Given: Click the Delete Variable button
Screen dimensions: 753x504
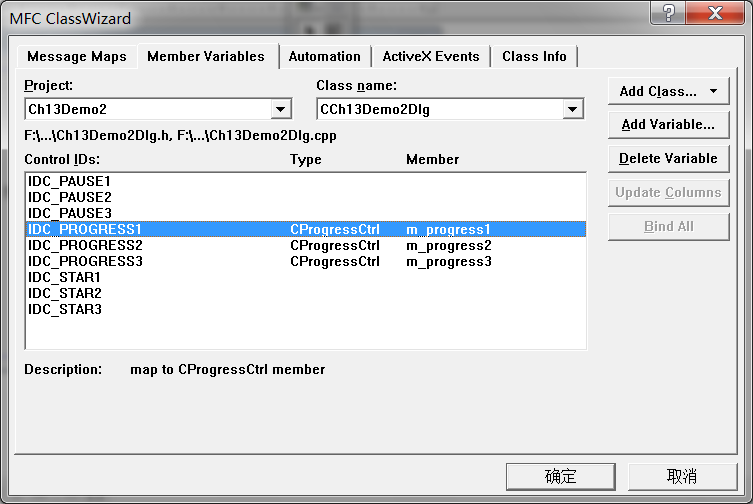Looking at the screenshot, I should click(x=668, y=159).
